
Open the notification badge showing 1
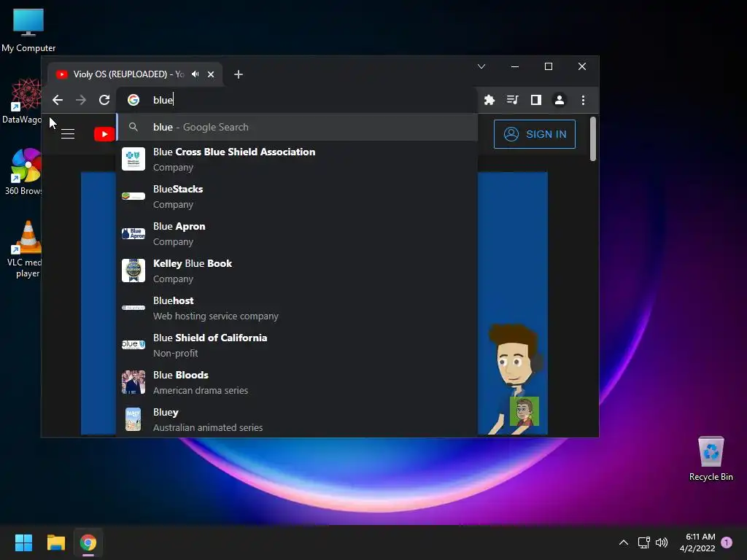727,542
